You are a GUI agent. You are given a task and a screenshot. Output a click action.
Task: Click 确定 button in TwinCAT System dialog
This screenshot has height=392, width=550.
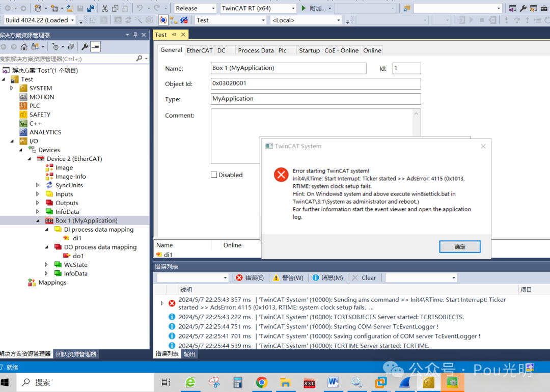click(x=460, y=246)
